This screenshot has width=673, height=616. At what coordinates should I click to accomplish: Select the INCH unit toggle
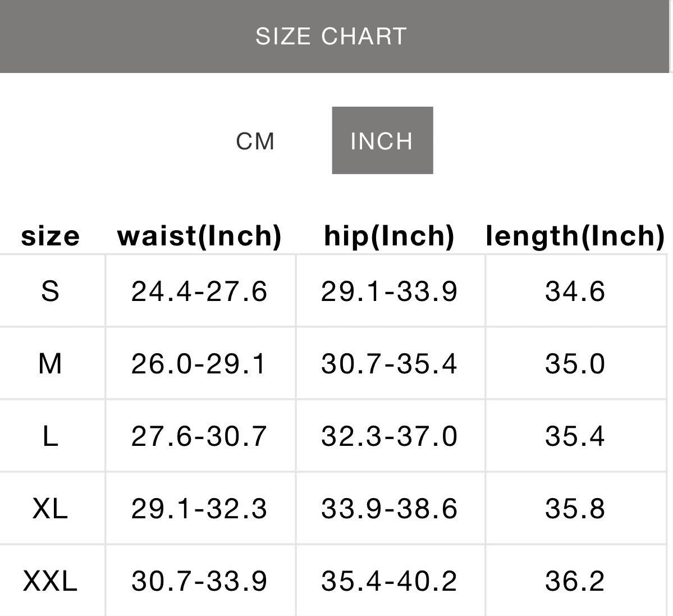tap(382, 140)
